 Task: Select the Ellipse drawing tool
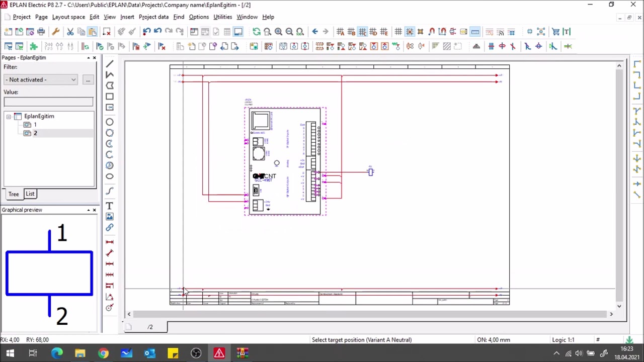[110, 176]
